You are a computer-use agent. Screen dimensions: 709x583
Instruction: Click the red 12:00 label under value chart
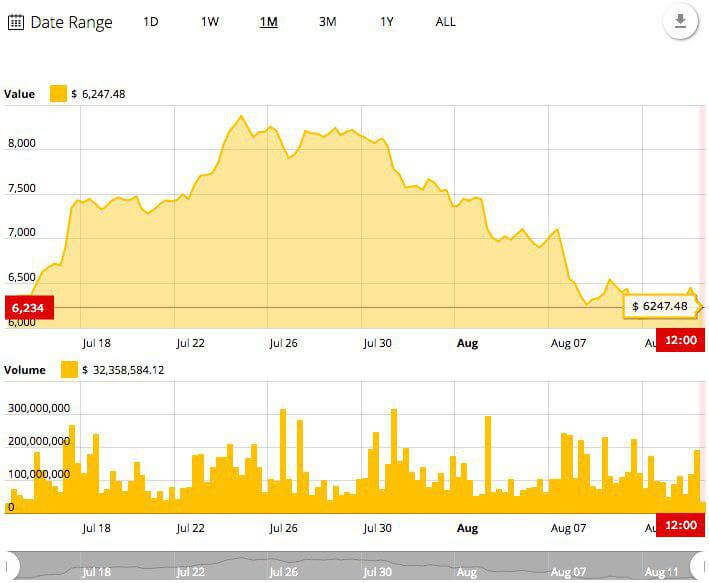tap(681, 340)
